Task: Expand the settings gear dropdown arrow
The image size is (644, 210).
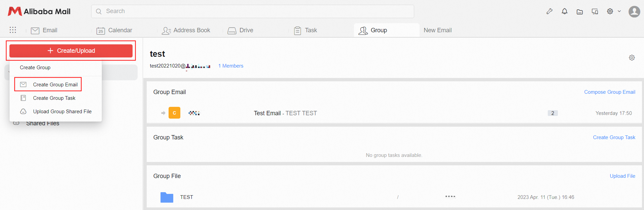Action: tap(619, 11)
